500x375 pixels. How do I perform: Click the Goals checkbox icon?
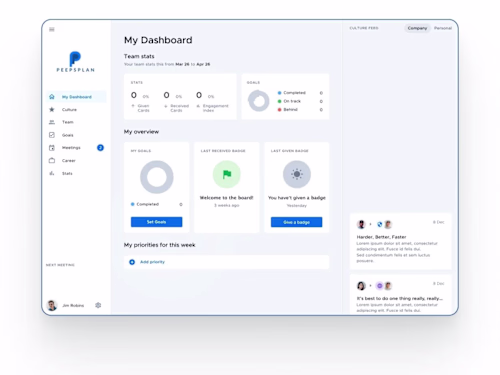[x=52, y=135]
